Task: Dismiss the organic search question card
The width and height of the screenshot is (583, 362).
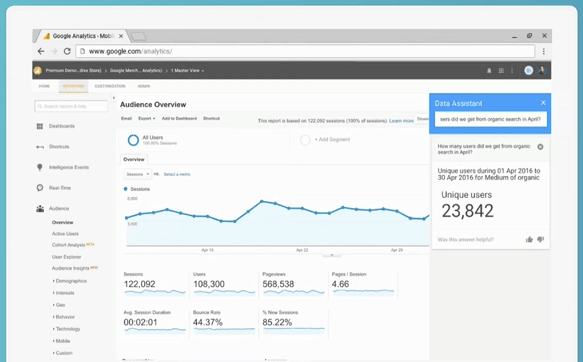Action: pos(540,147)
